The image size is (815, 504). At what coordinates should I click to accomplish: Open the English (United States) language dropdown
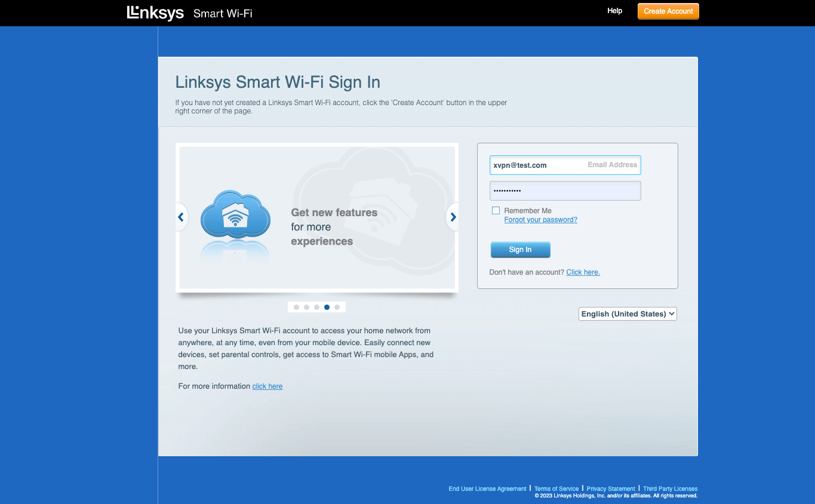628,314
